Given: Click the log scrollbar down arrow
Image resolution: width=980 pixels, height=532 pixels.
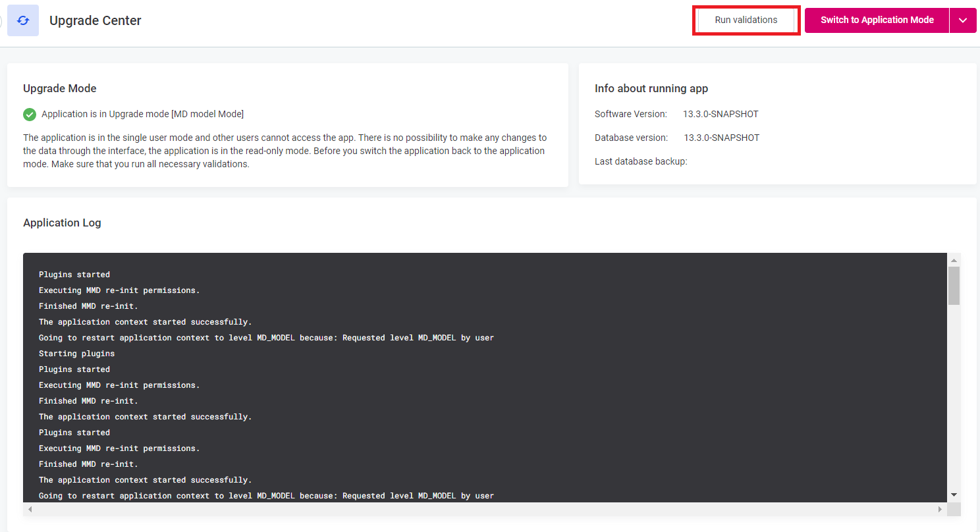Looking at the screenshot, I should pos(954,495).
